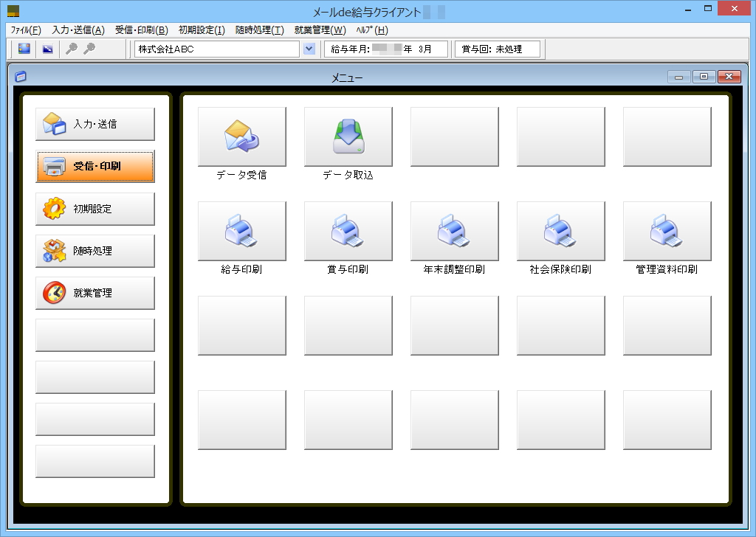Open the ヘルプ(H) menu

(372, 30)
